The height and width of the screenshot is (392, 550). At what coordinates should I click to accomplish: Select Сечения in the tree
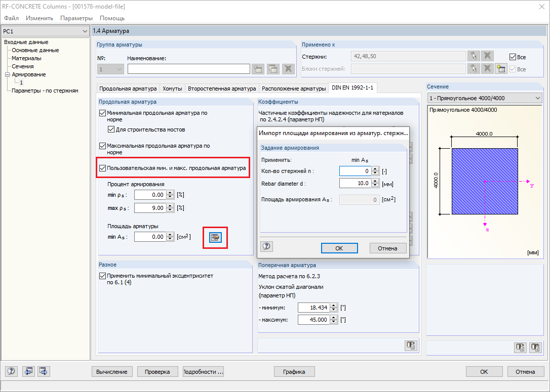(x=23, y=66)
